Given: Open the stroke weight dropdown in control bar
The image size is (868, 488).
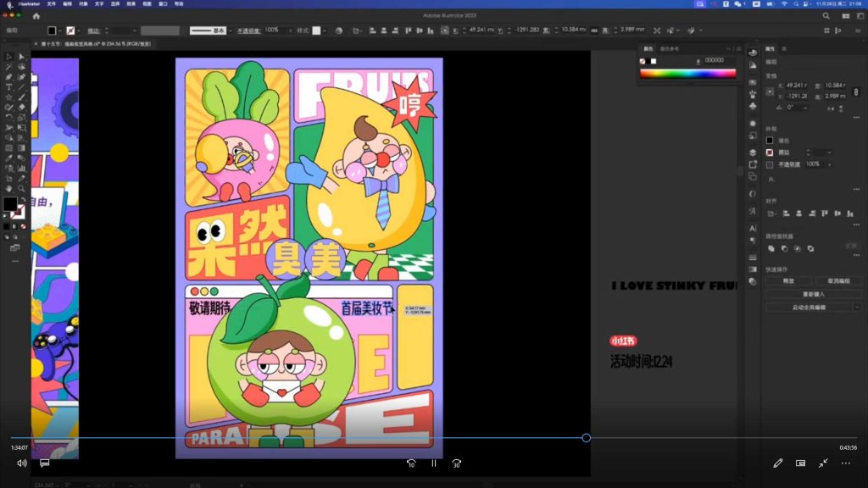Looking at the screenshot, I should click(134, 30).
